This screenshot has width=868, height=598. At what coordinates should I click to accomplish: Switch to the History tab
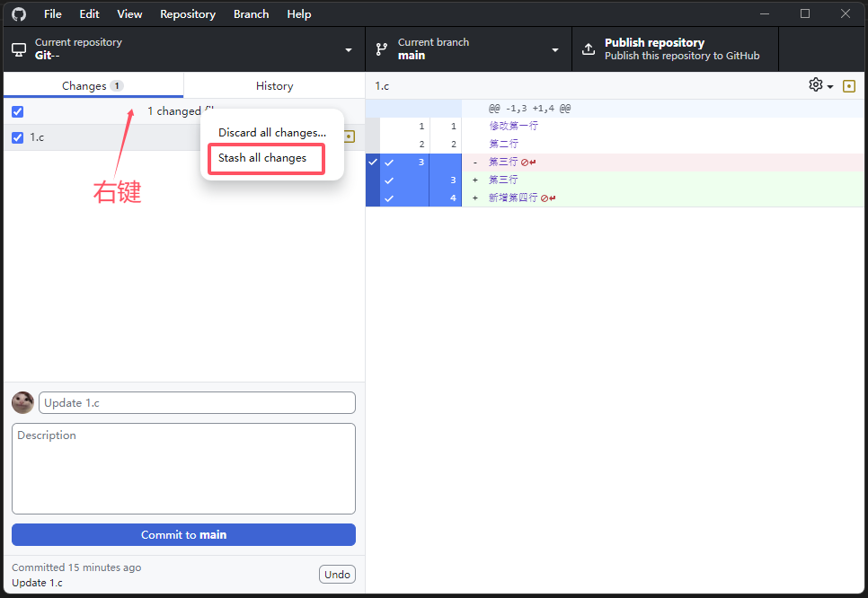(274, 86)
